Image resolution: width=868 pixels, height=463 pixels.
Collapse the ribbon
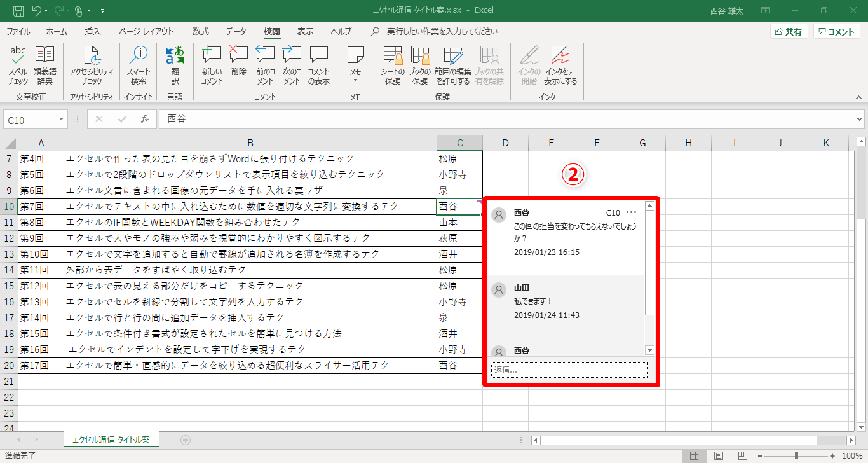coord(857,96)
